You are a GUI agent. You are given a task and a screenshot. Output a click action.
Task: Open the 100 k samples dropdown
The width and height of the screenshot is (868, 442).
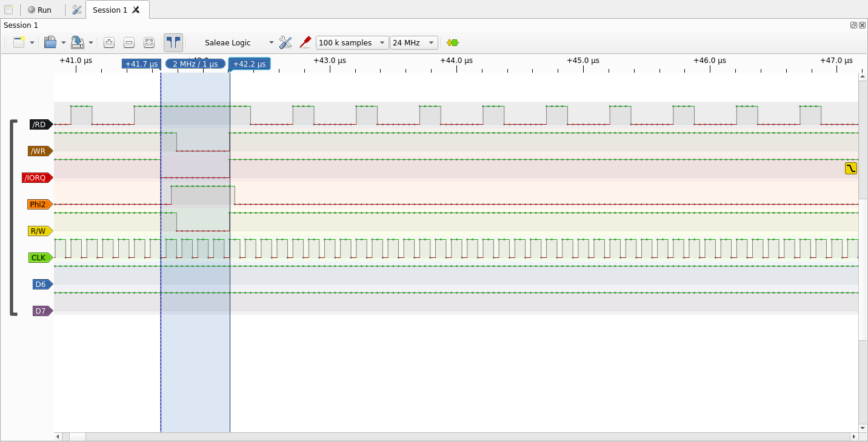coord(352,42)
